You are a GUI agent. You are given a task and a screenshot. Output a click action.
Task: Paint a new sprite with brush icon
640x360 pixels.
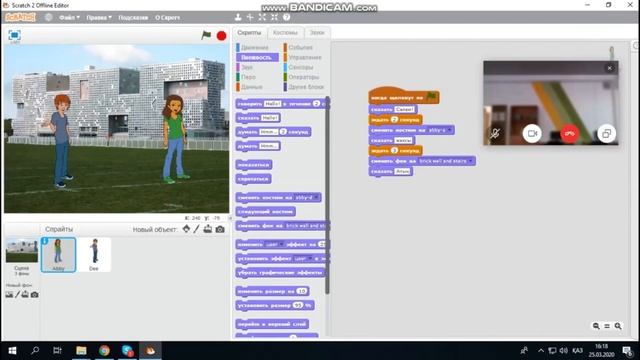197,229
